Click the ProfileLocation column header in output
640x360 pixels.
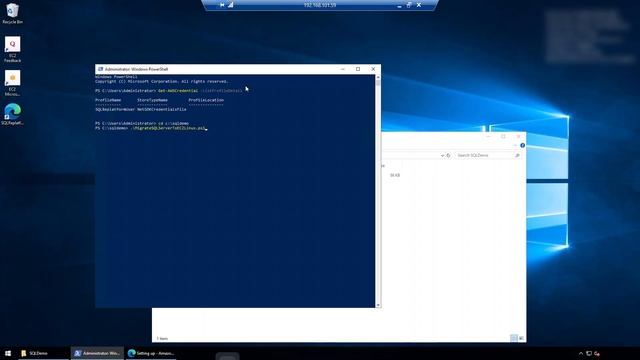pos(206,100)
